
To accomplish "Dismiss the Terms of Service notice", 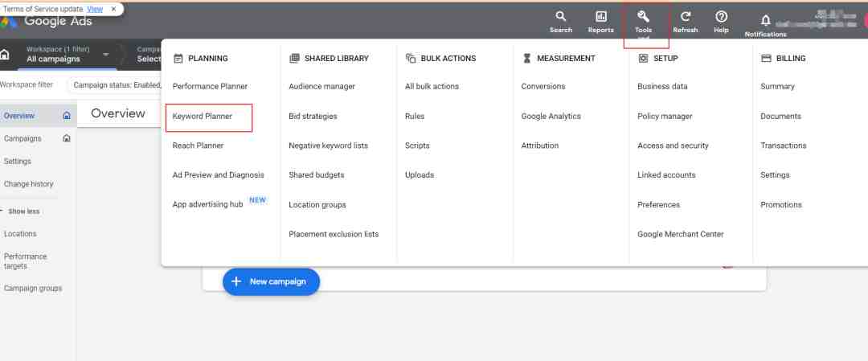I will (113, 9).
